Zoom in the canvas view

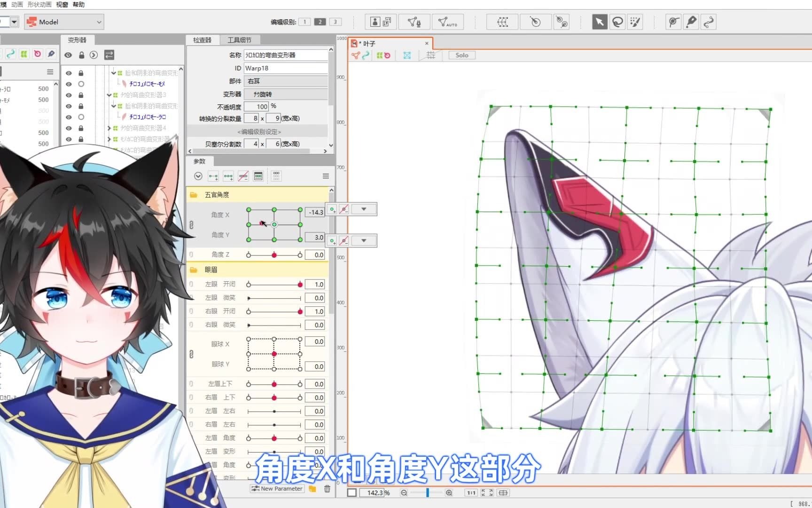(x=449, y=492)
